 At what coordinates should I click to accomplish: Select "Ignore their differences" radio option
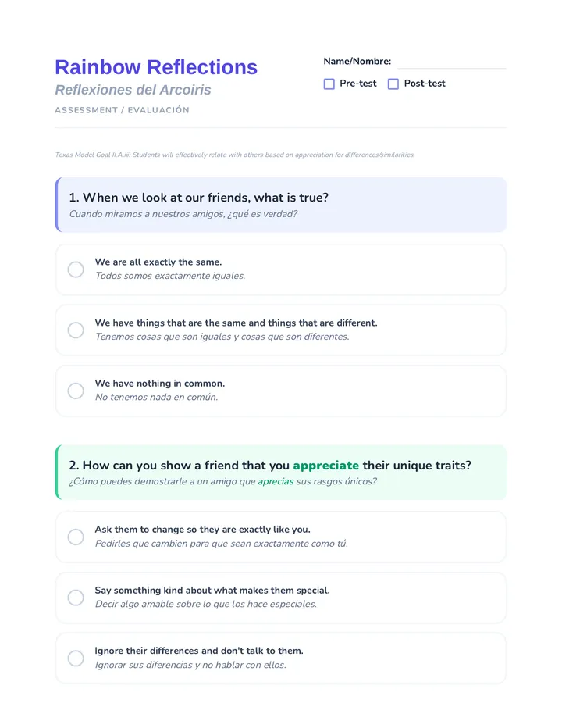click(x=76, y=658)
